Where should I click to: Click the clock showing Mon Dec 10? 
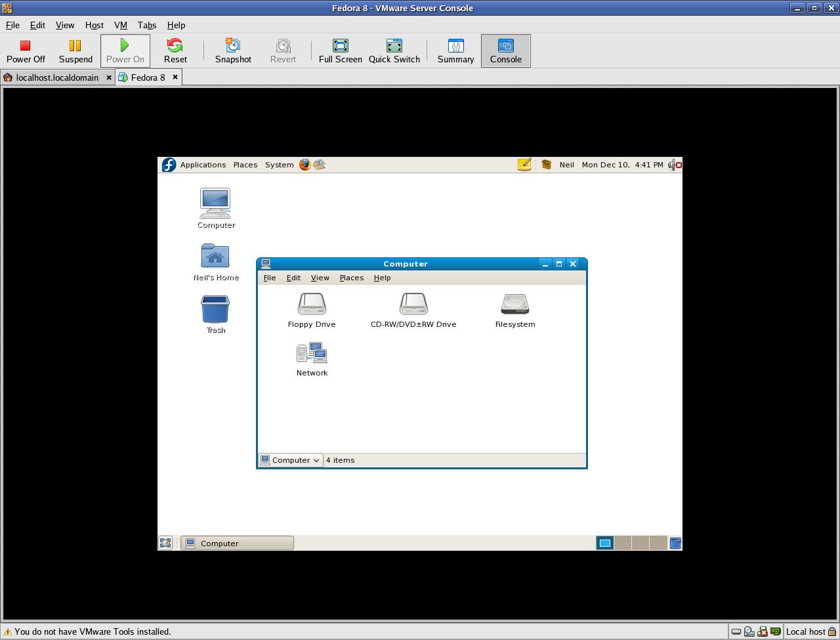tap(622, 165)
